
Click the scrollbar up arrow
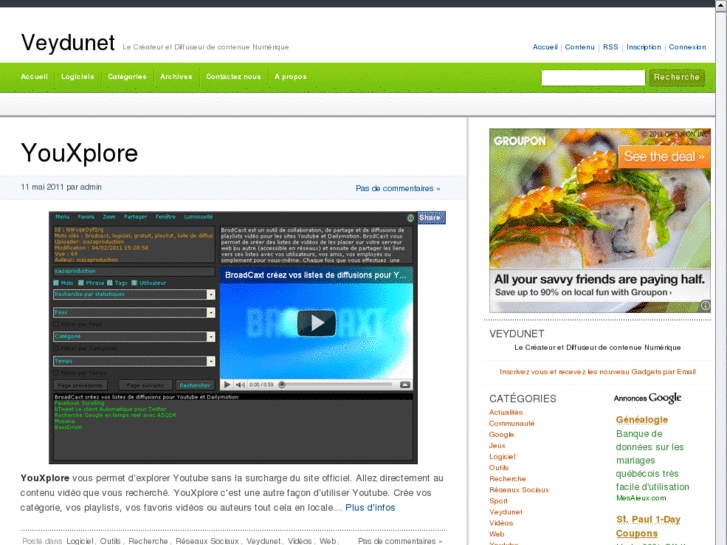point(721,5)
